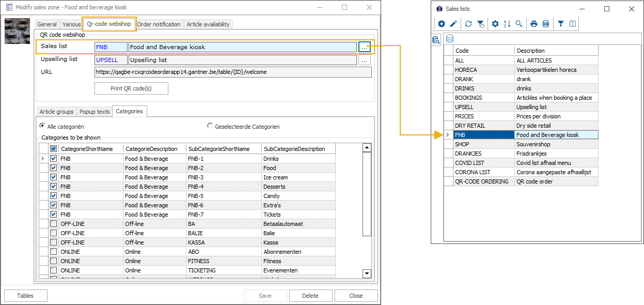Export the list using CSV icon
Image resolution: width=644 pixels, height=305 pixels.
click(x=545, y=24)
